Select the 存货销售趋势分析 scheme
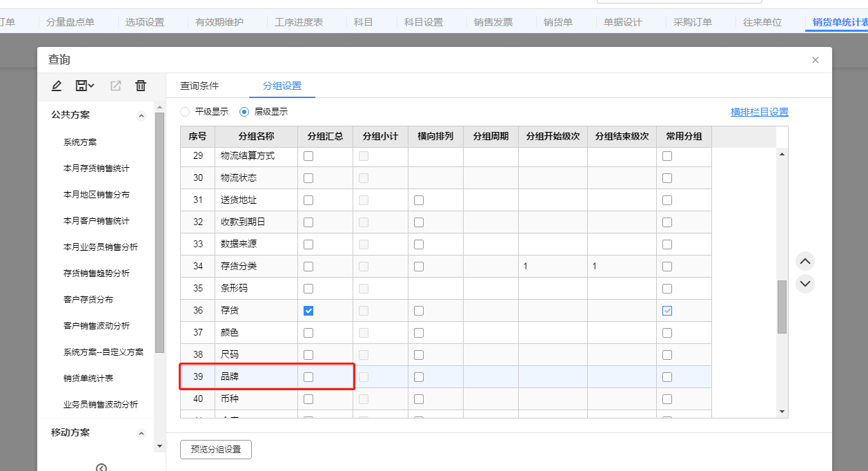868x471 pixels. [x=97, y=273]
